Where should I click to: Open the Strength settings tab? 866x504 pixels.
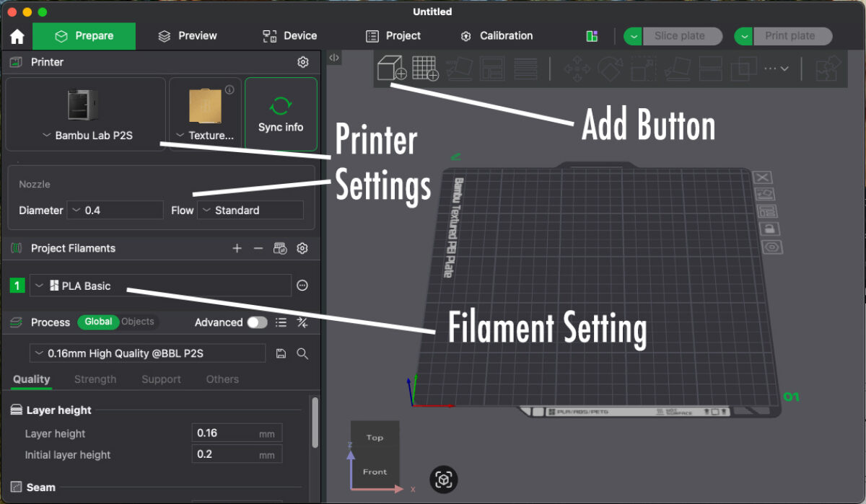point(95,379)
